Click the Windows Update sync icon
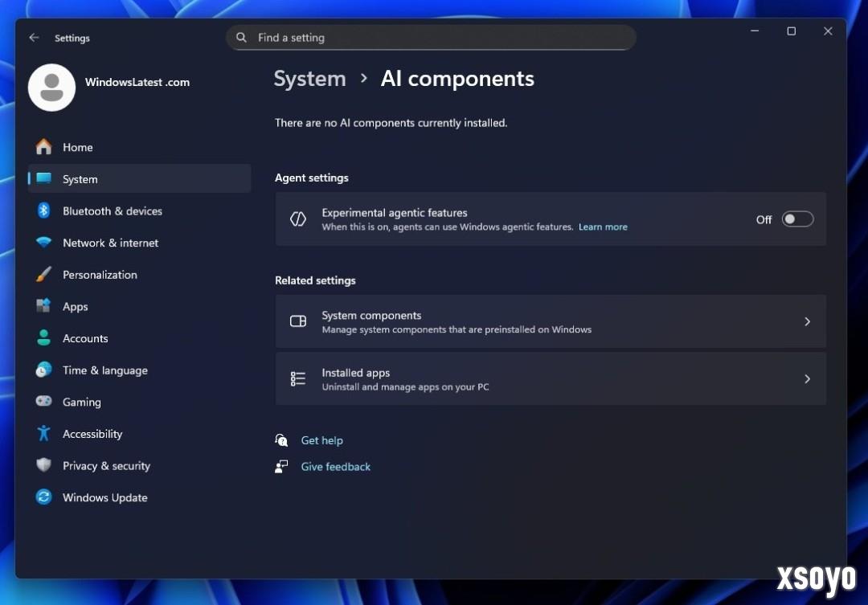 [43, 497]
